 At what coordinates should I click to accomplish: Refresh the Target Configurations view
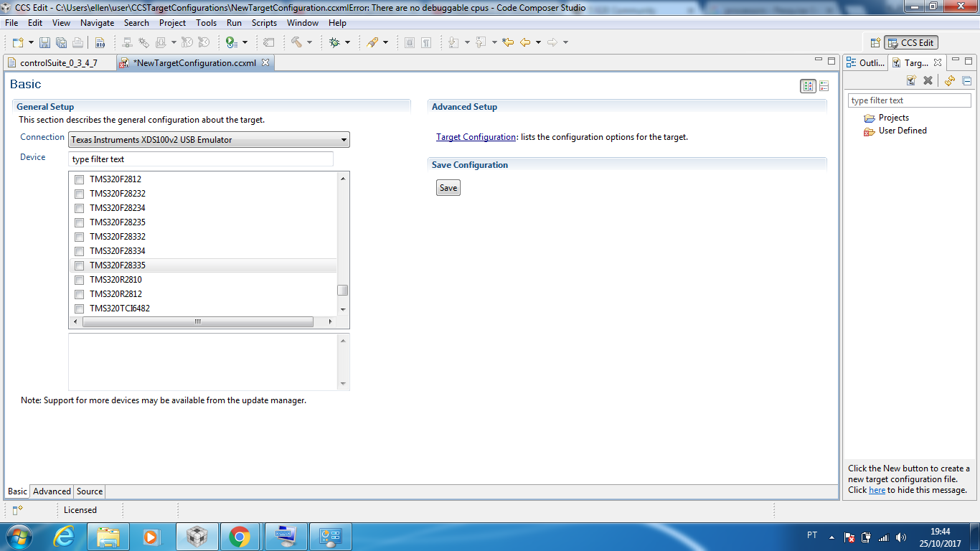(x=950, y=81)
